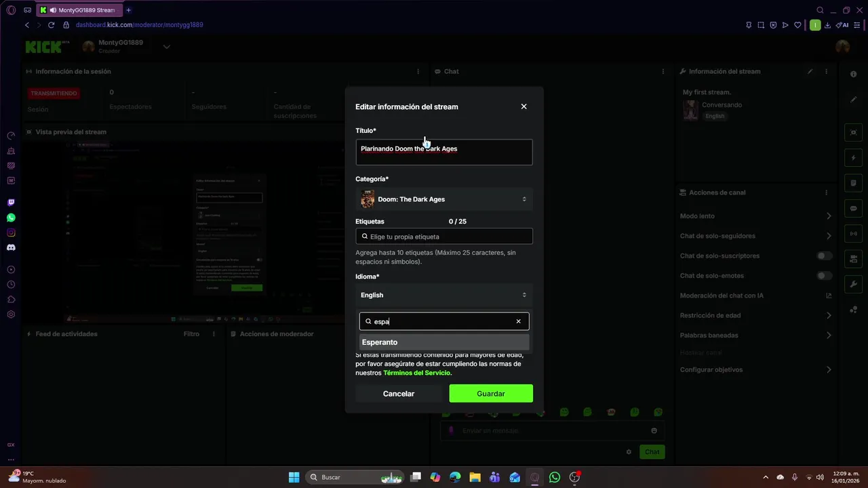Go back to previous page
The width and height of the screenshot is (868, 488).
coord(27,25)
